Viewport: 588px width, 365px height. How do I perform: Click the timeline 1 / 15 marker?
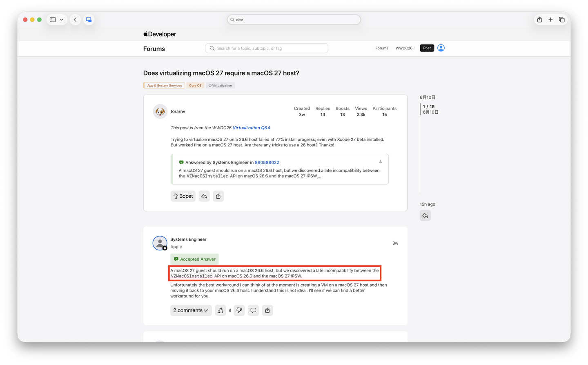(x=429, y=106)
